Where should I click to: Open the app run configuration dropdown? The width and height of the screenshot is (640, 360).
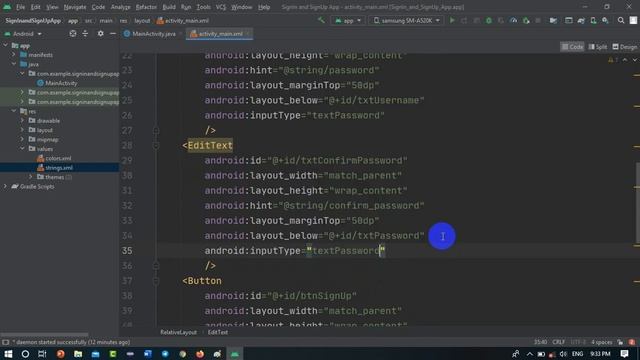pos(348,20)
